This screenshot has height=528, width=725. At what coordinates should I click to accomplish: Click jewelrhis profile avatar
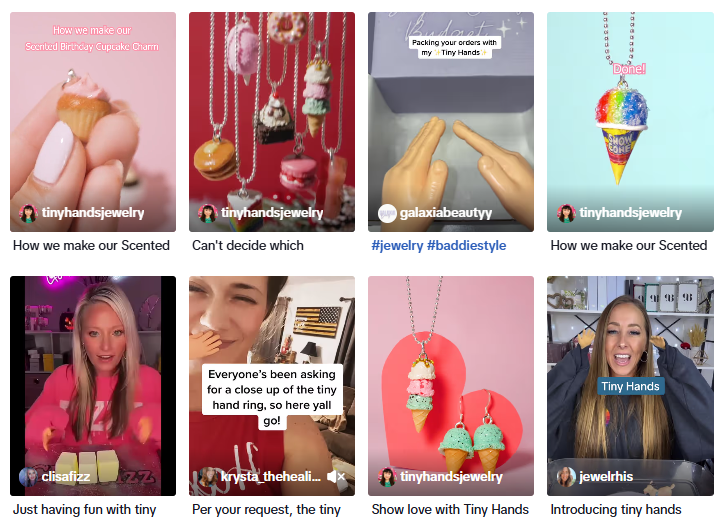pyautogui.click(x=566, y=477)
